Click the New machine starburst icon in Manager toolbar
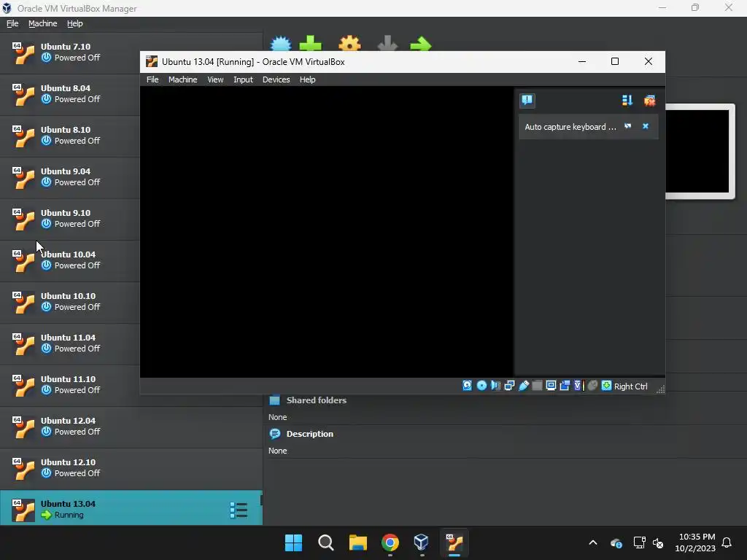Screen dimensions: 747x560 pyautogui.click(x=281, y=43)
